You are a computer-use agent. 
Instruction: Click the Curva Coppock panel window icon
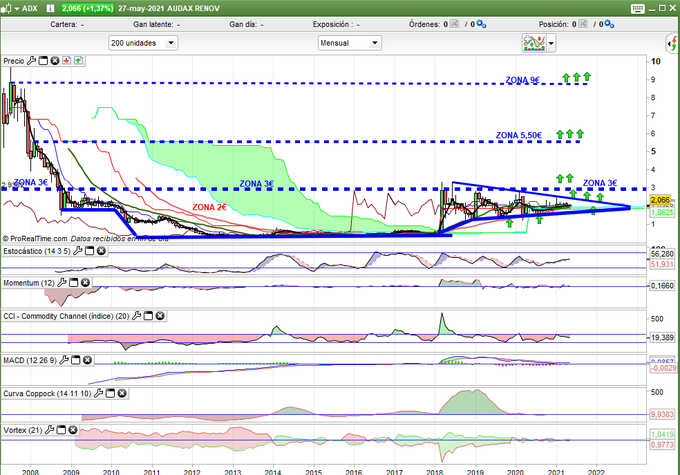point(110,393)
